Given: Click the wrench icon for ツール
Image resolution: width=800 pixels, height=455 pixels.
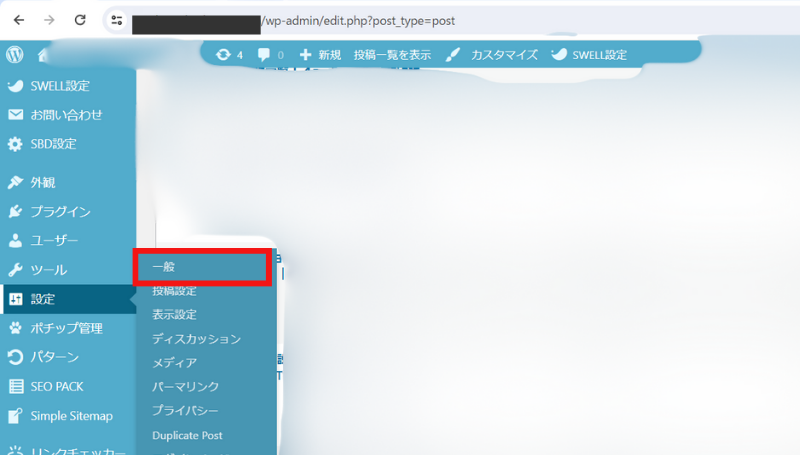Looking at the screenshot, I should pos(15,269).
